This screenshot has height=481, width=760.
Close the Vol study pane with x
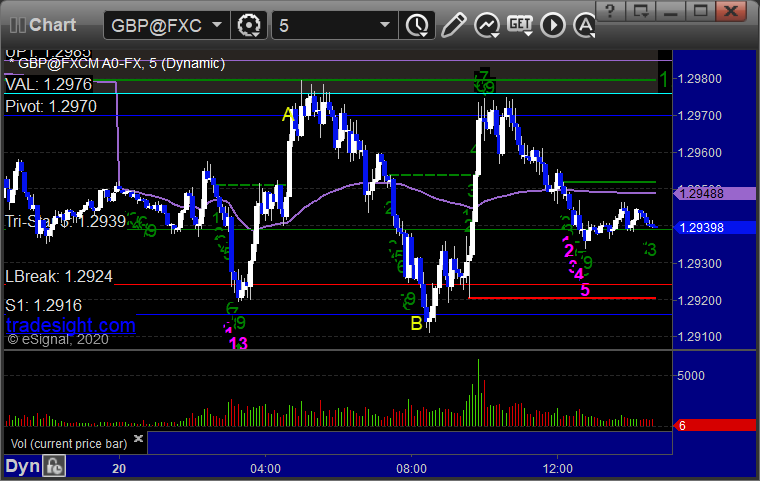[138, 438]
